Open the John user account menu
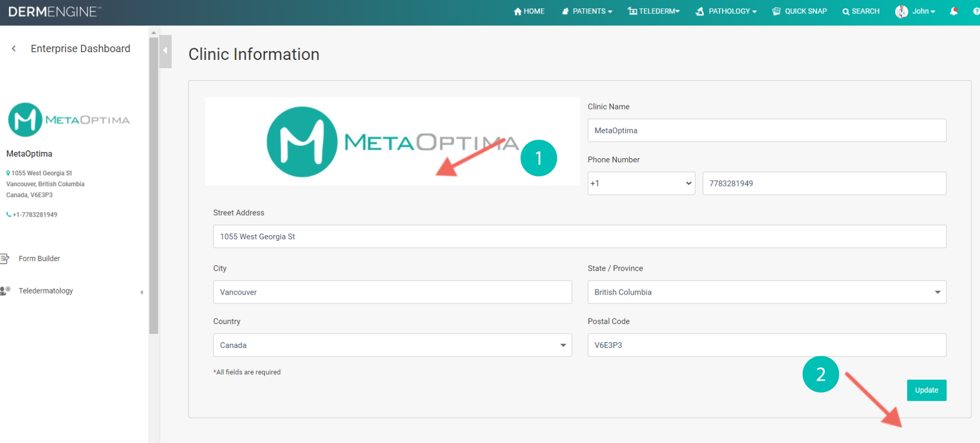This screenshot has height=443, width=980. tap(915, 11)
